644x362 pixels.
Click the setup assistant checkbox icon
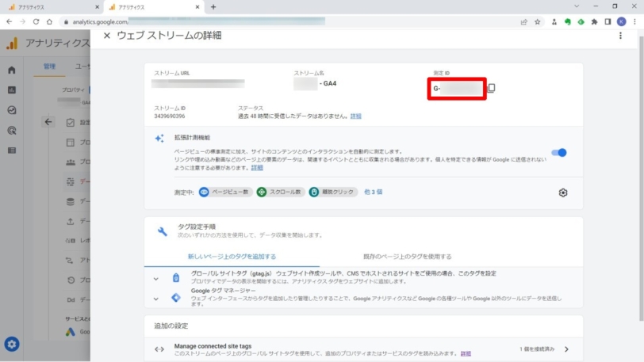tap(71, 122)
